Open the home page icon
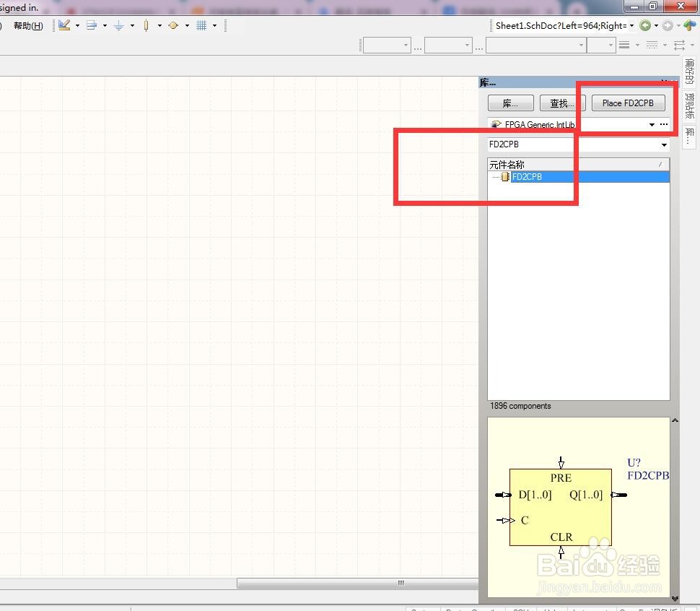Viewport: 700px width, 611px height. pos(690,25)
